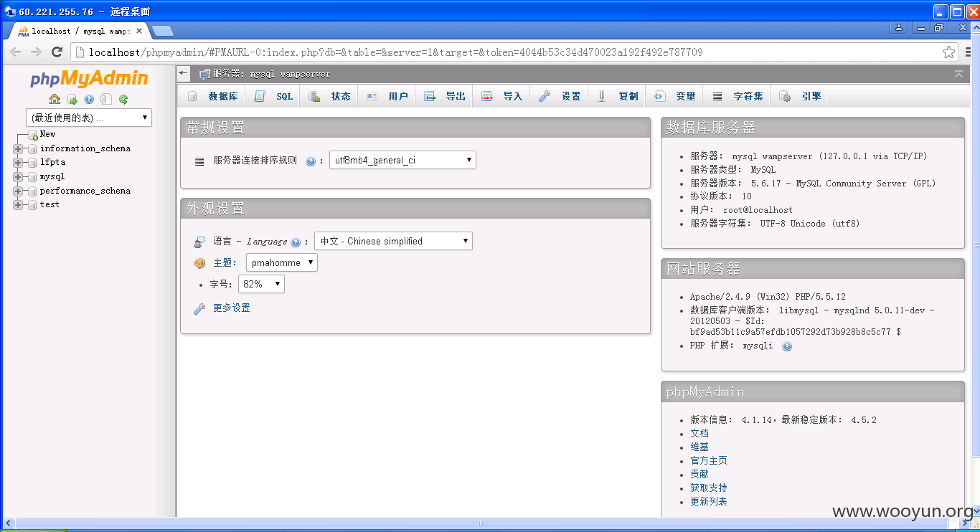Select the New item in database tree
Screen dimensions: 980x532
[x=47, y=135]
